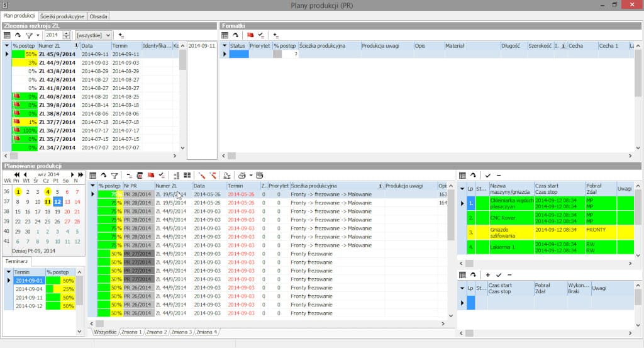This screenshot has height=348, width=644.
Task: Click the filter funnel icon in Zlecenia rozkroju ZL
Action: click(x=28, y=36)
